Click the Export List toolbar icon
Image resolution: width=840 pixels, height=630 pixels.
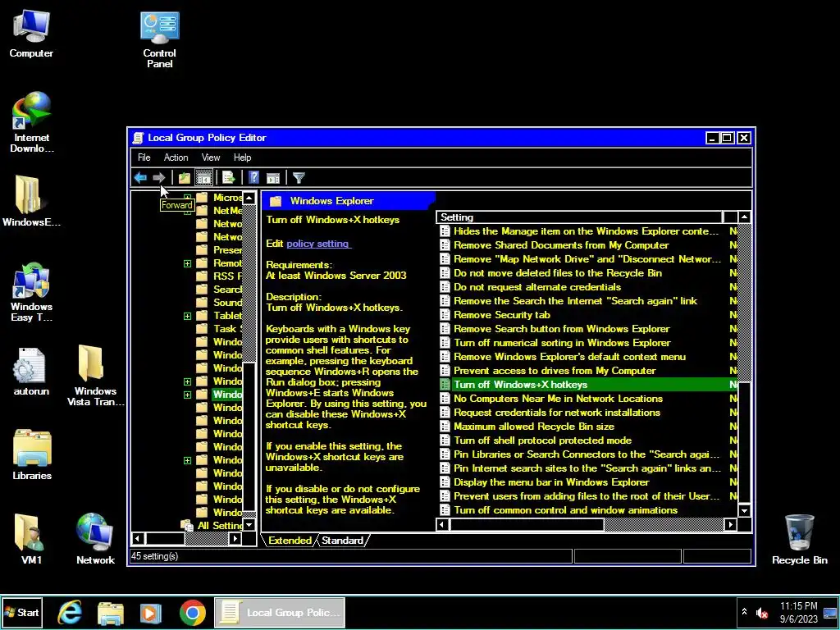[x=229, y=177]
